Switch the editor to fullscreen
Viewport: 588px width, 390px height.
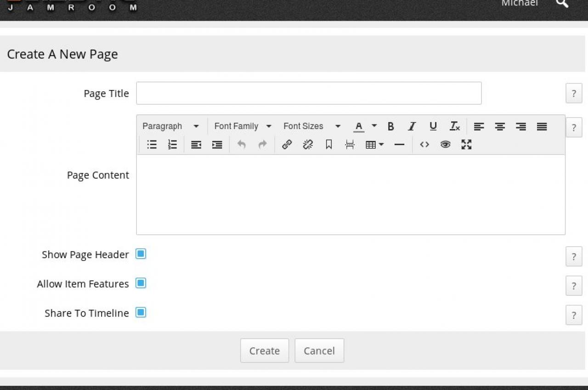[466, 145]
